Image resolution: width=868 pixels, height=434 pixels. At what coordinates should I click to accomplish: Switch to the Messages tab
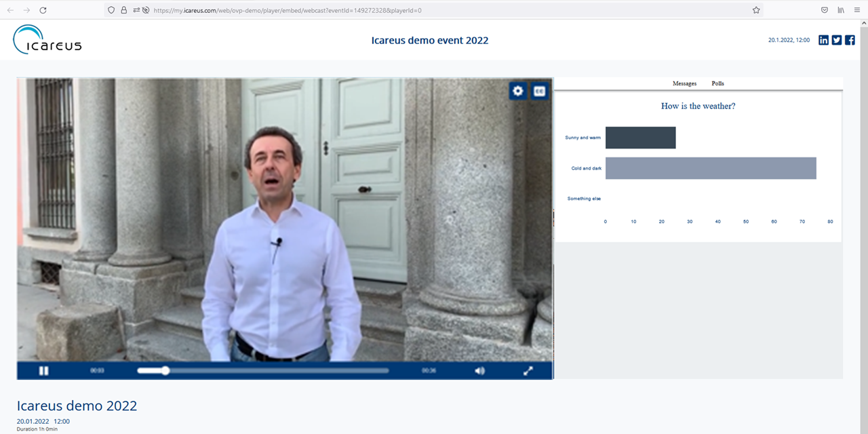coord(684,83)
